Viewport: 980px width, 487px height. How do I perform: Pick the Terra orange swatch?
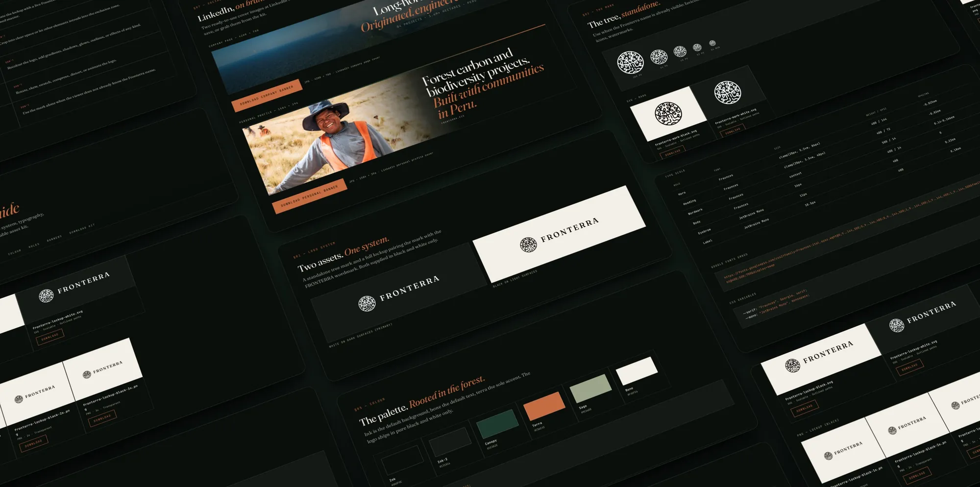(544, 406)
